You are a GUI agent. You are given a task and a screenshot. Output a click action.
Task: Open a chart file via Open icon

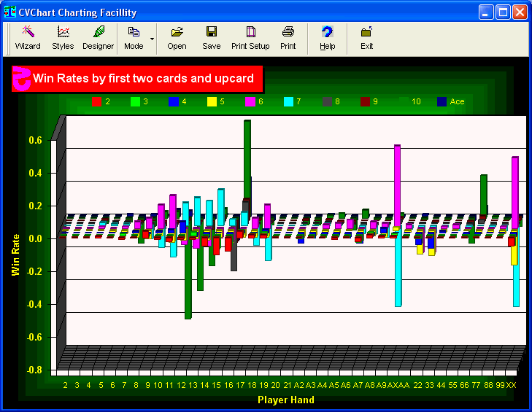[x=177, y=38]
